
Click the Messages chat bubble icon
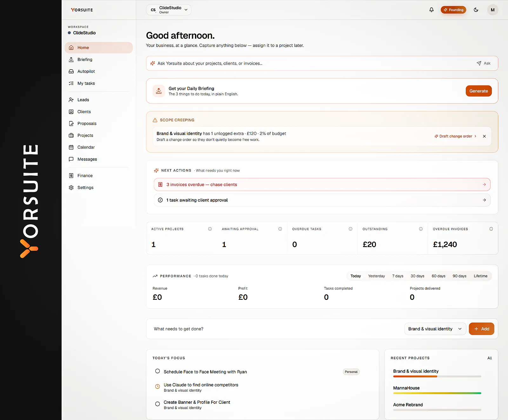click(x=71, y=159)
